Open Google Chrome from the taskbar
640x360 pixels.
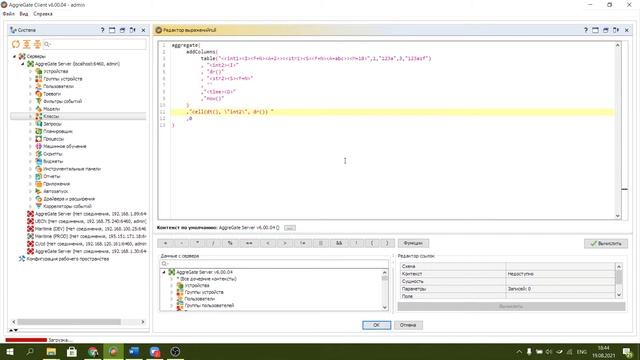[x=93, y=351]
